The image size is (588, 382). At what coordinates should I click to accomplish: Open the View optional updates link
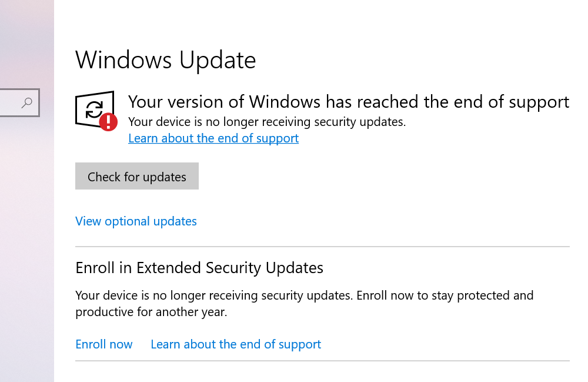136,221
